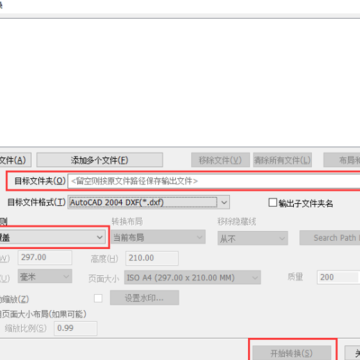
Task: Open the 毫米 units dropdown
Action: [x=45, y=276]
